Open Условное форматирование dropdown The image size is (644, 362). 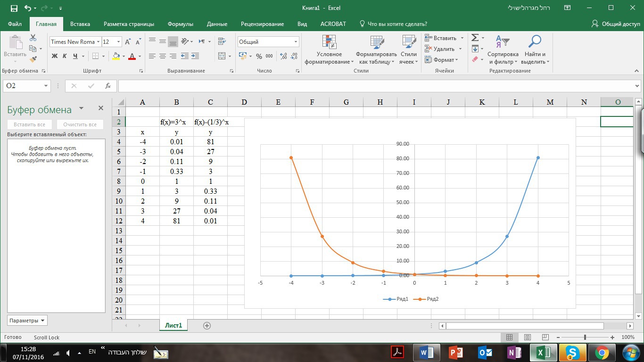[329, 49]
